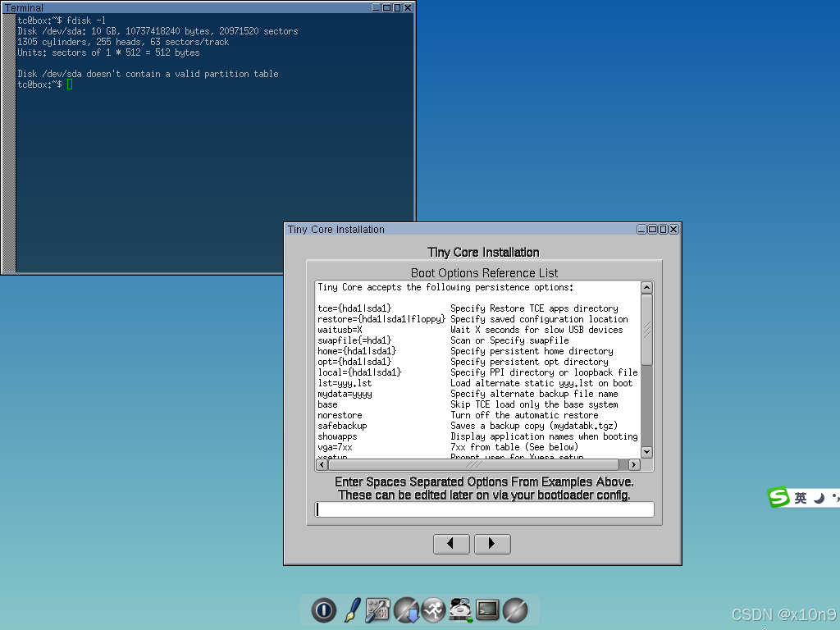Open the Editor pen icon in the dock
This screenshot has width=840, height=630.
[352, 610]
